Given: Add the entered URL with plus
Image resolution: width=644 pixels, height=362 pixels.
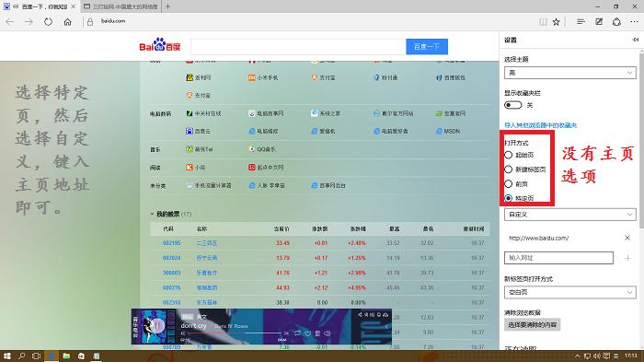Looking at the screenshot, I should (x=627, y=258).
